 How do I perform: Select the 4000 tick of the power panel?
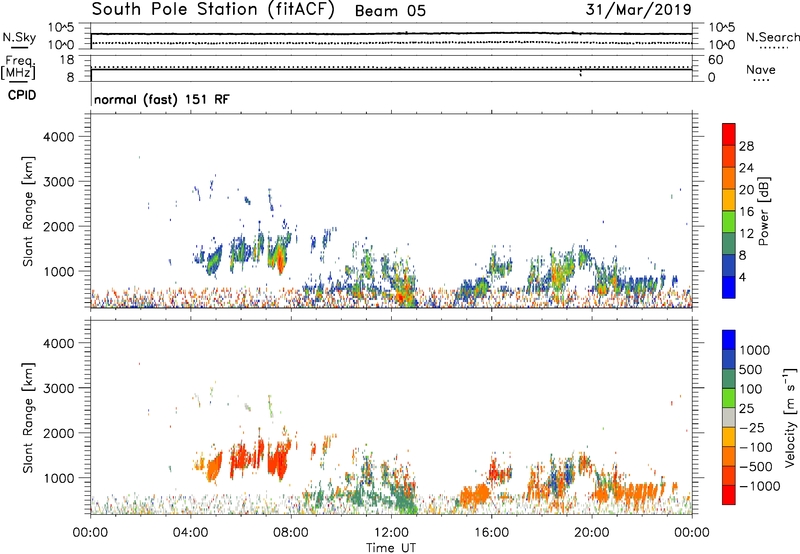coord(59,137)
